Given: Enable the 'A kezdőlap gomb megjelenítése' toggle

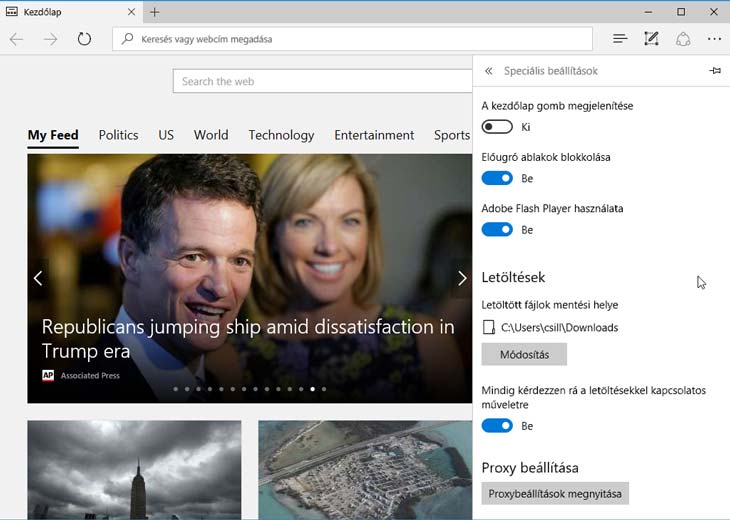Looking at the screenshot, I should [497, 127].
